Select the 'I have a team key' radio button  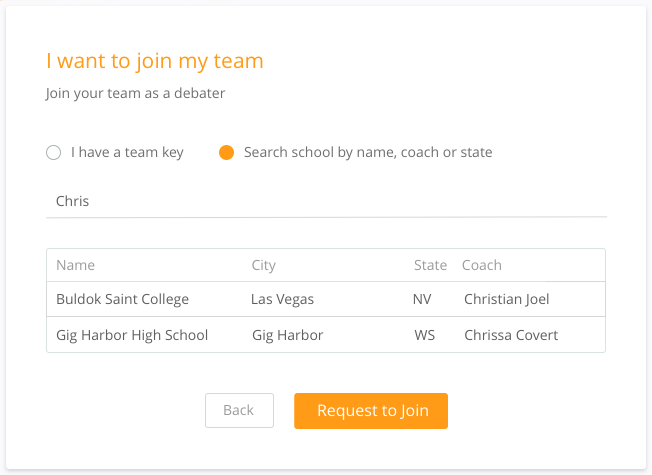(54, 153)
